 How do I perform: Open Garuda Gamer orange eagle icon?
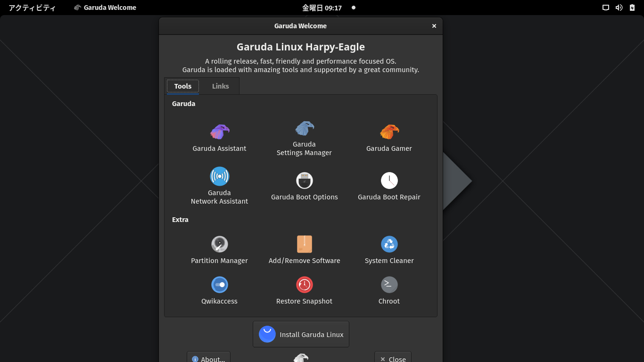pos(389,132)
